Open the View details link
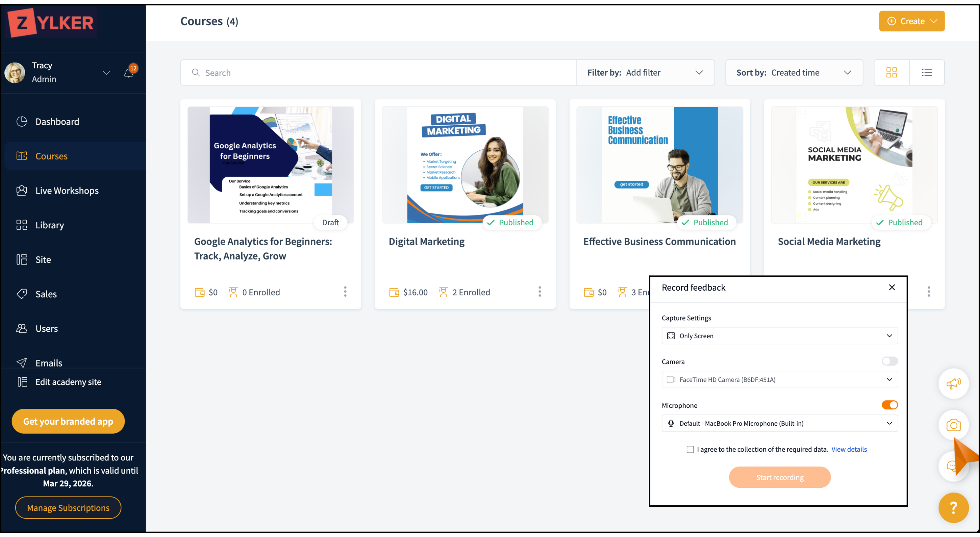The height and width of the screenshot is (537, 980). 849,449
